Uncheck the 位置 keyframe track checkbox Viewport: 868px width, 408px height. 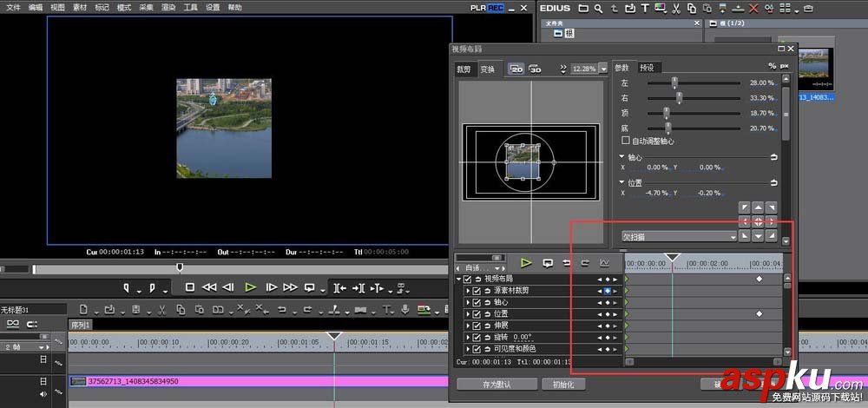[x=477, y=313]
